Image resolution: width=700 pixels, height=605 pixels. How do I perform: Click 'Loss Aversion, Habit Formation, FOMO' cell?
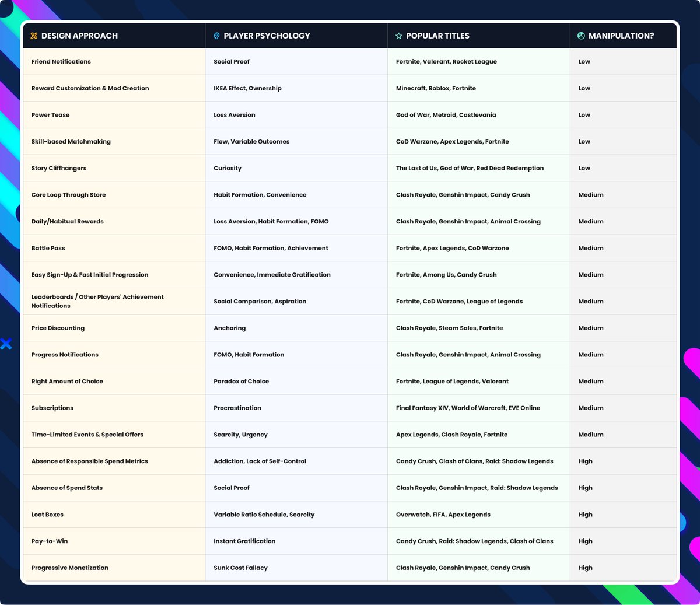pos(296,221)
